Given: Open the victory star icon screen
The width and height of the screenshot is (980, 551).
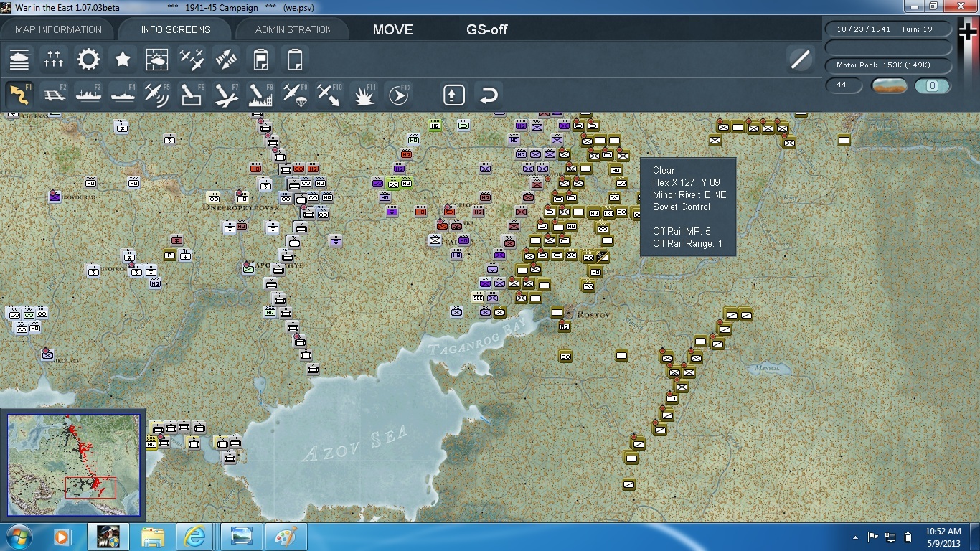Looking at the screenshot, I should click(123, 60).
